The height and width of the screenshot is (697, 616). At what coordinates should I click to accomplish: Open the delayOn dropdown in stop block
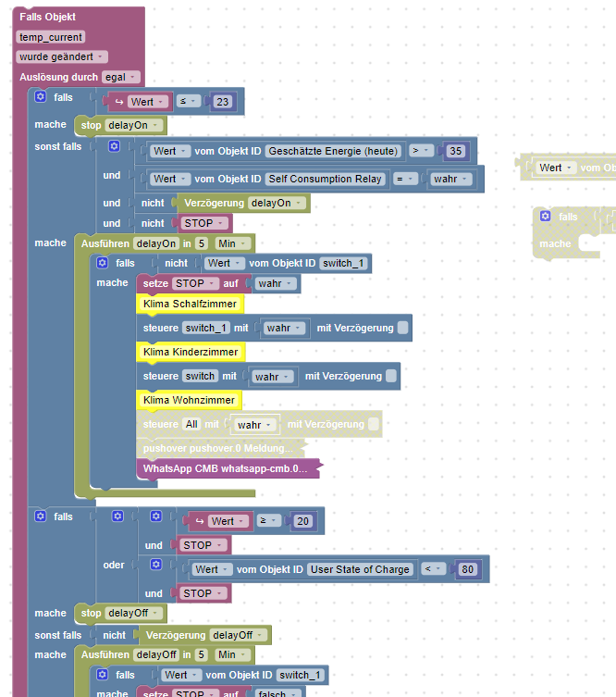click(134, 125)
